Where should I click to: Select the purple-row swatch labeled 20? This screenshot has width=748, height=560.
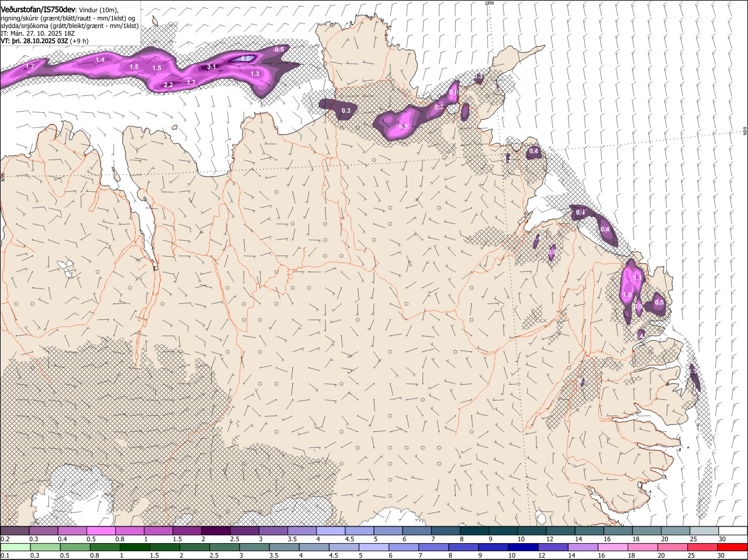(x=675, y=531)
